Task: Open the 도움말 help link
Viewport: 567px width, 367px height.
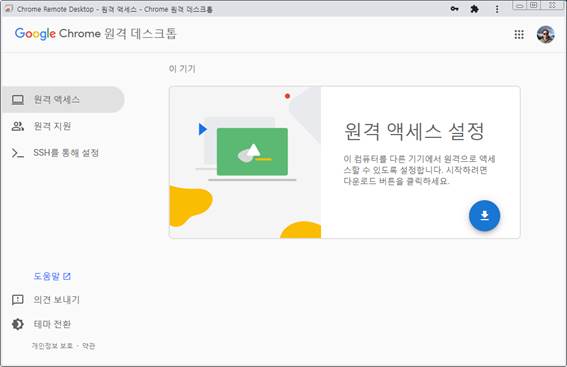Action: pos(52,276)
